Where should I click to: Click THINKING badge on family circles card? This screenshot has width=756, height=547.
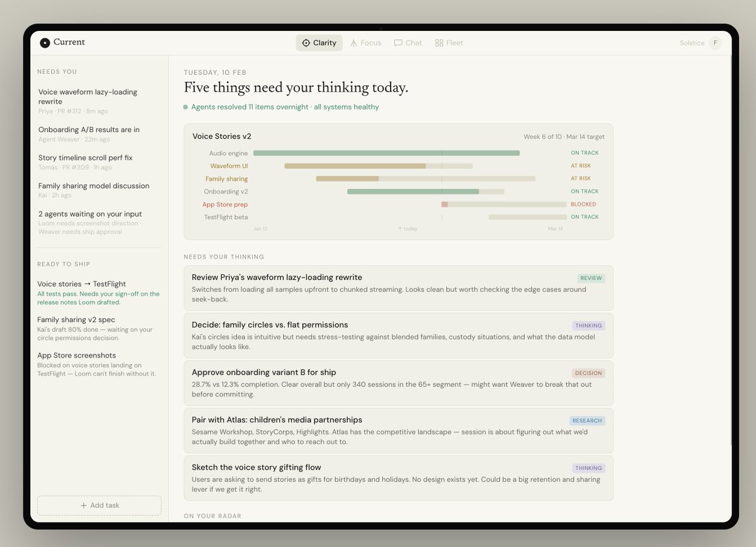(588, 325)
